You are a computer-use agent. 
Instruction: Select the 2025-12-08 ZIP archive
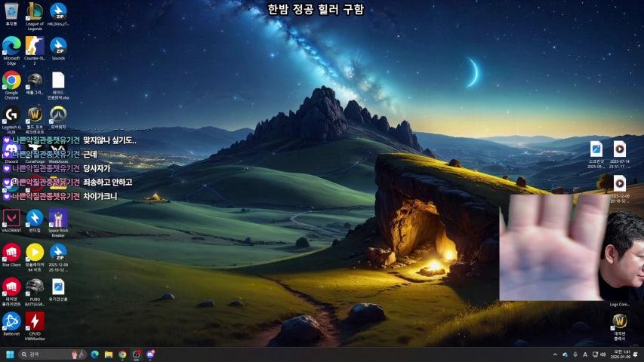point(58,257)
